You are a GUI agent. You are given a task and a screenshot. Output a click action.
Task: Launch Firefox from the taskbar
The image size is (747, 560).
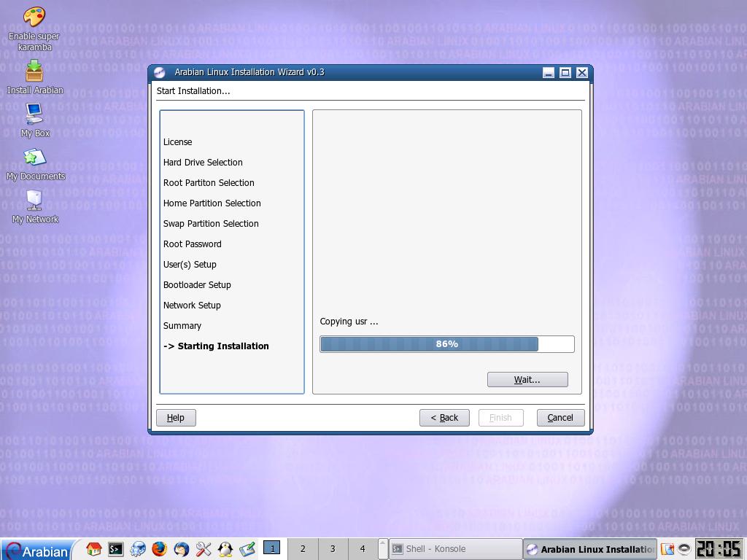point(160,549)
